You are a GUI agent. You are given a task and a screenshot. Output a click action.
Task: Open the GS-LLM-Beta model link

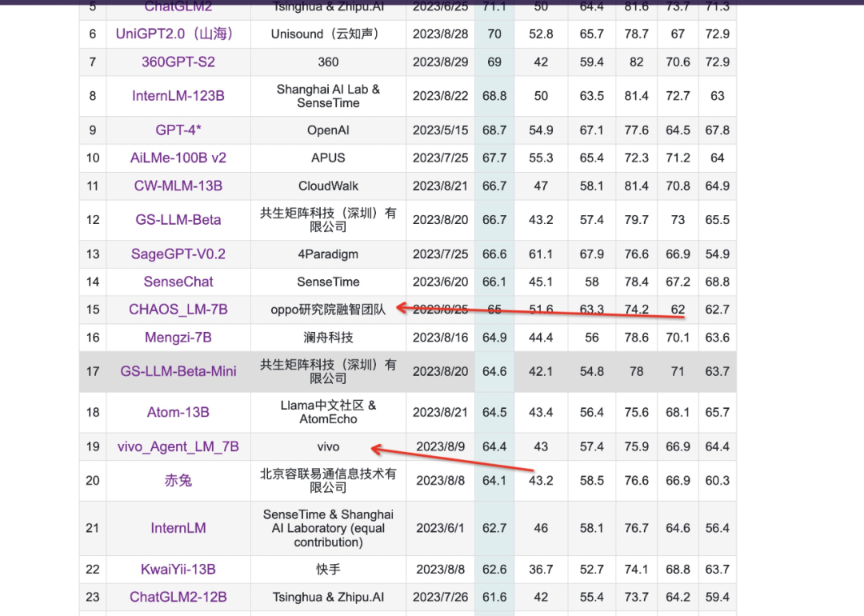click(178, 220)
